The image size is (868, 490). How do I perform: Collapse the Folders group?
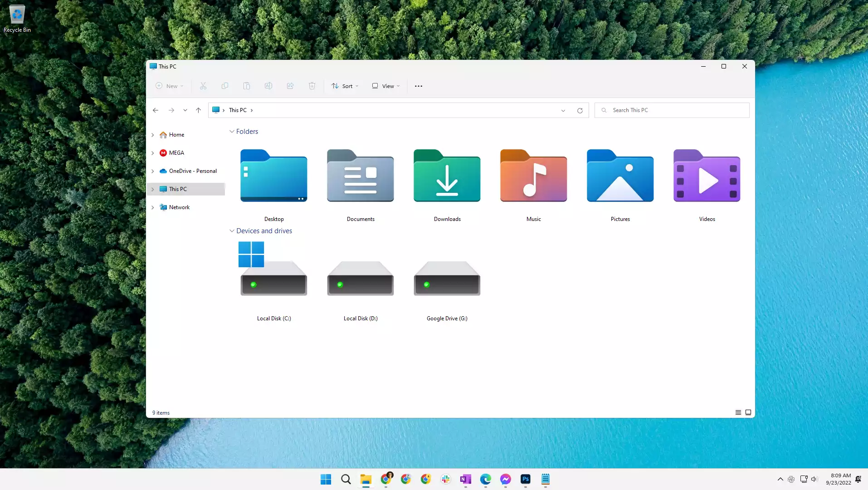pyautogui.click(x=232, y=132)
